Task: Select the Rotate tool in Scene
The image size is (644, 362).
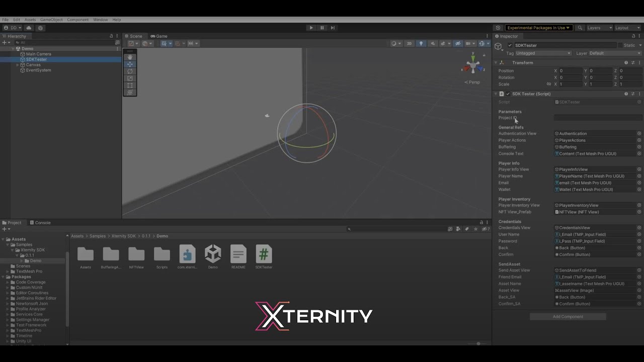Action: tap(130, 71)
